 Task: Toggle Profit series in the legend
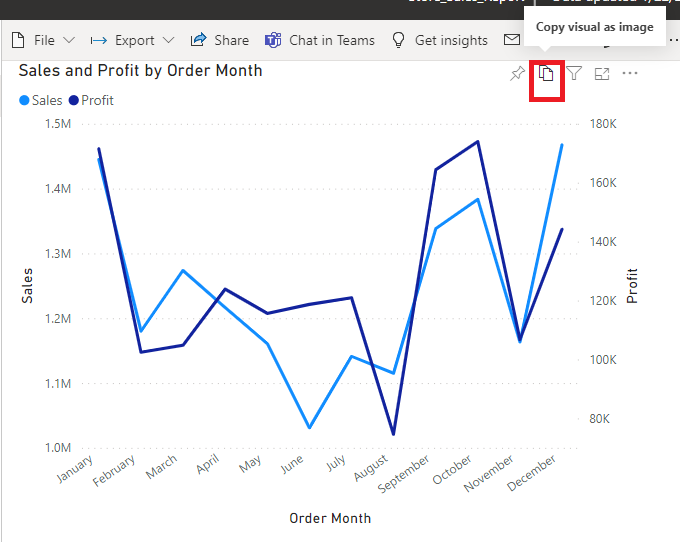[x=91, y=101]
